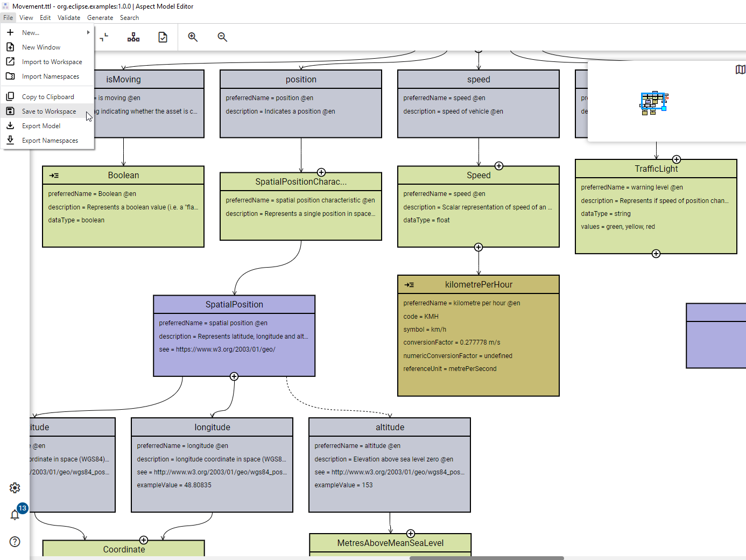Click the minimap viewport thumbnail
This screenshot has height=560, width=746.
tap(653, 102)
